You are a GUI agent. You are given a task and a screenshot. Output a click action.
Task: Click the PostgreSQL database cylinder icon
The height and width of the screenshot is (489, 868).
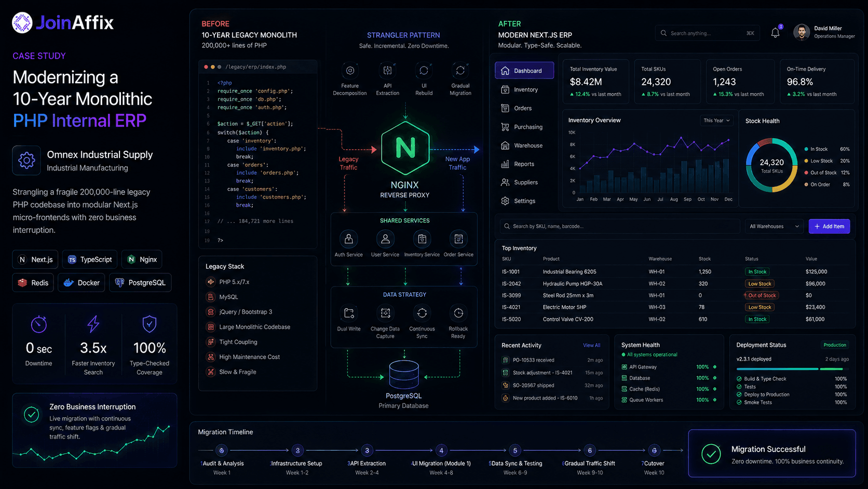point(404,374)
